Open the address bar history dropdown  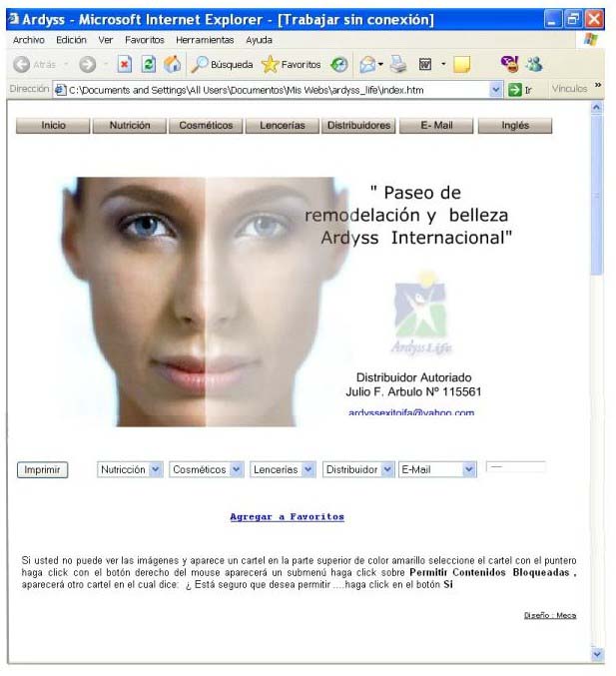(x=496, y=90)
